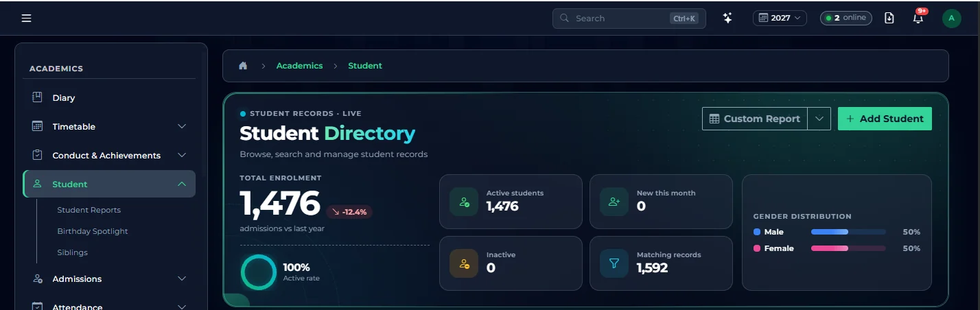This screenshot has width=980, height=310.
Task: Select Timetable menu label
Action: [73, 127]
